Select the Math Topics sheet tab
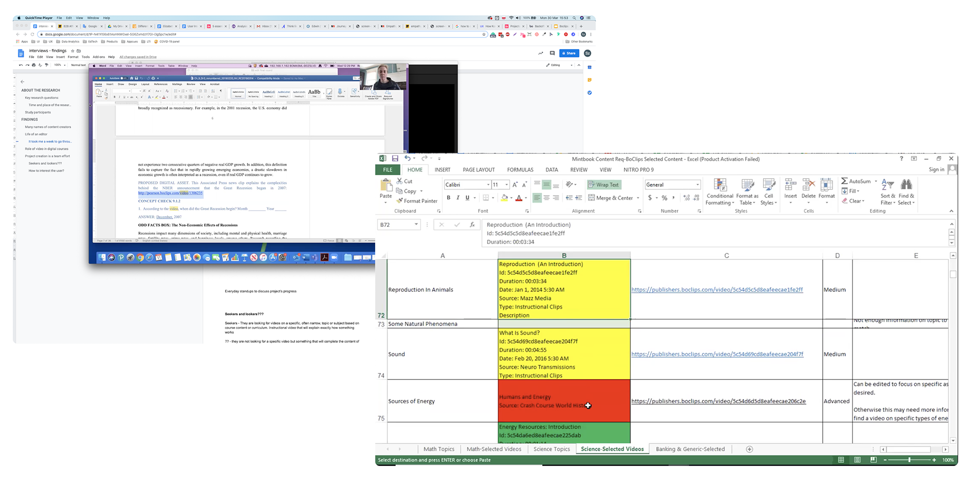This screenshot has width=980, height=491. [439, 449]
